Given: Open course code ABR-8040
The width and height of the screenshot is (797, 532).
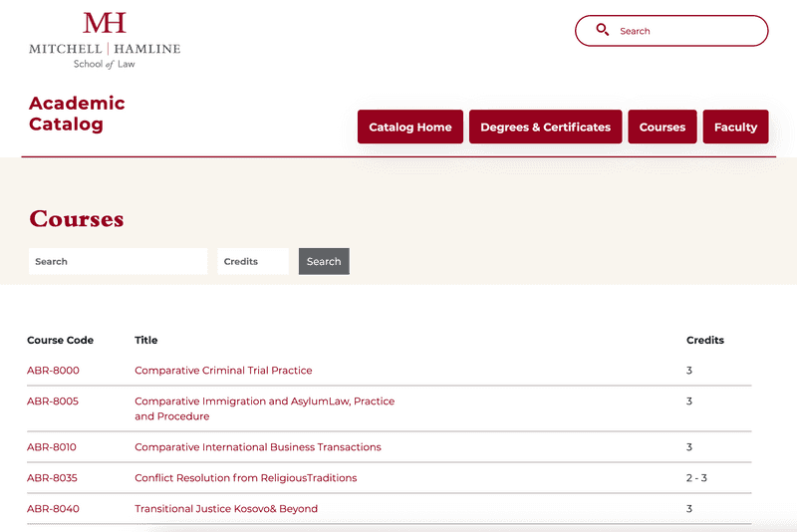Looking at the screenshot, I should point(53,509).
